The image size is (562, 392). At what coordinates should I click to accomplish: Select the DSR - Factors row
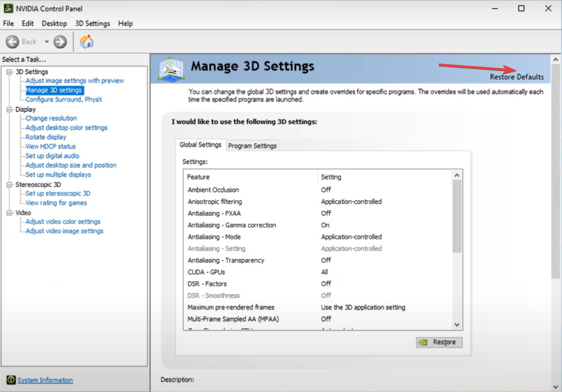(318, 284)
